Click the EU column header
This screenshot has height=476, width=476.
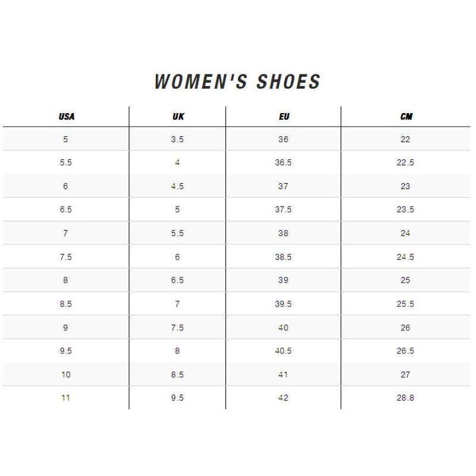pos(284,117)
